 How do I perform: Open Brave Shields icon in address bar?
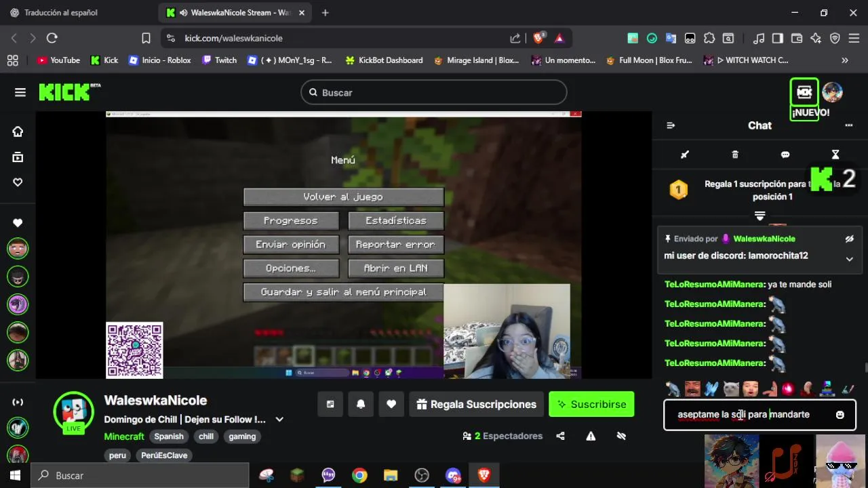tap(538, 38)
